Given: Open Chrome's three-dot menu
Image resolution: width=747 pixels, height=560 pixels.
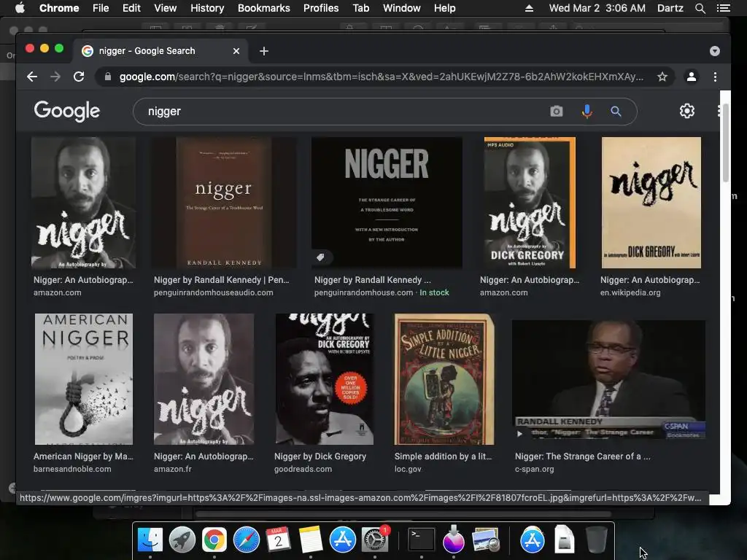Looking at the screenshot, I should (715, 77).
